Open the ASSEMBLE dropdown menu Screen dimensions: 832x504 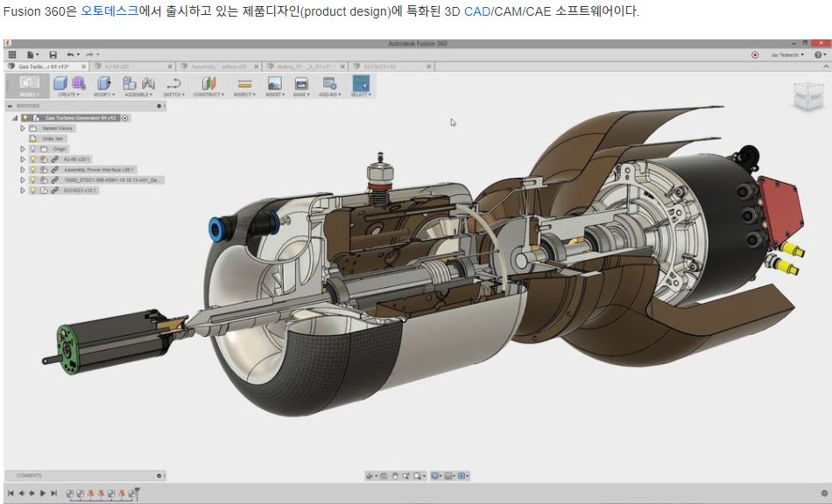point(138,94)
